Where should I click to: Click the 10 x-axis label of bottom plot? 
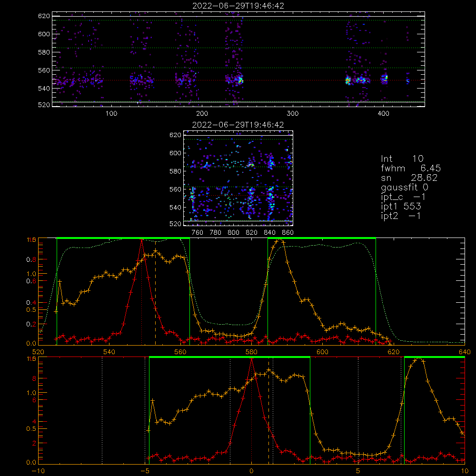[465, 471]
